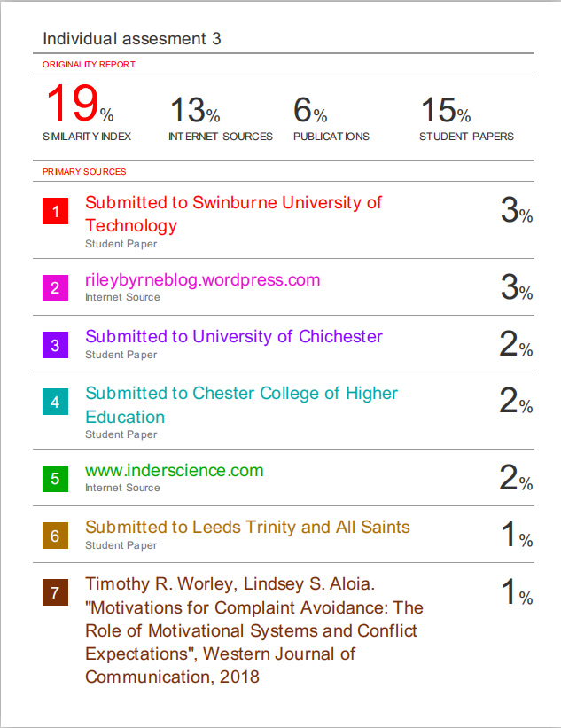Open Submitted to University of Chichester source

click(234, 337)
